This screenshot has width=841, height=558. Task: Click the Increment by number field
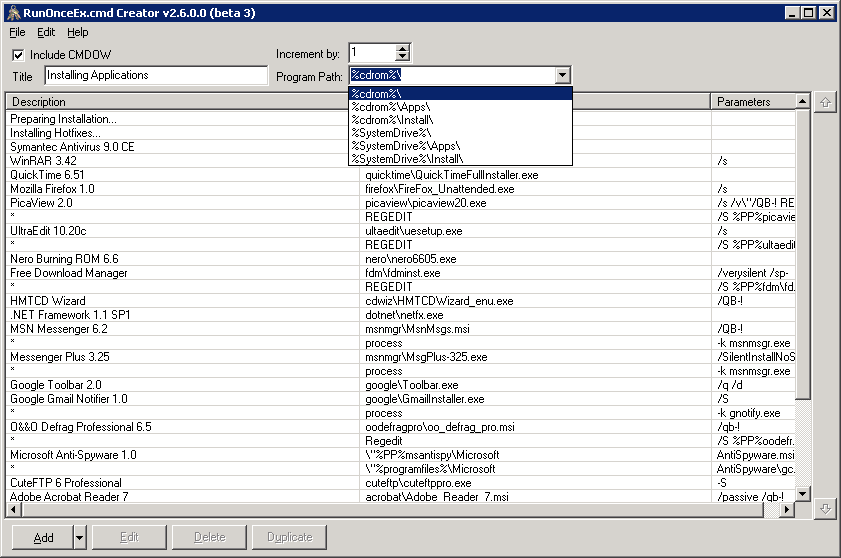(372, 53)
